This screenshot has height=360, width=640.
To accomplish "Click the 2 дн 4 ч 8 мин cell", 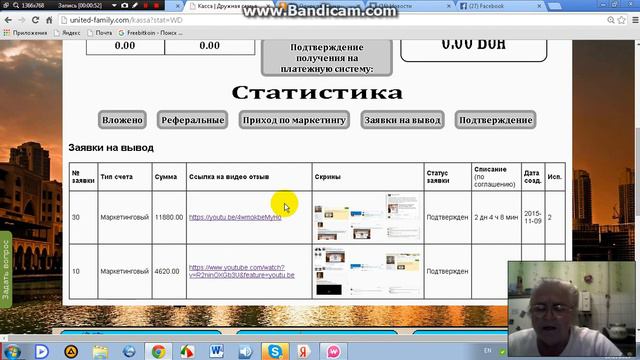I will click(x=496, y=218).
